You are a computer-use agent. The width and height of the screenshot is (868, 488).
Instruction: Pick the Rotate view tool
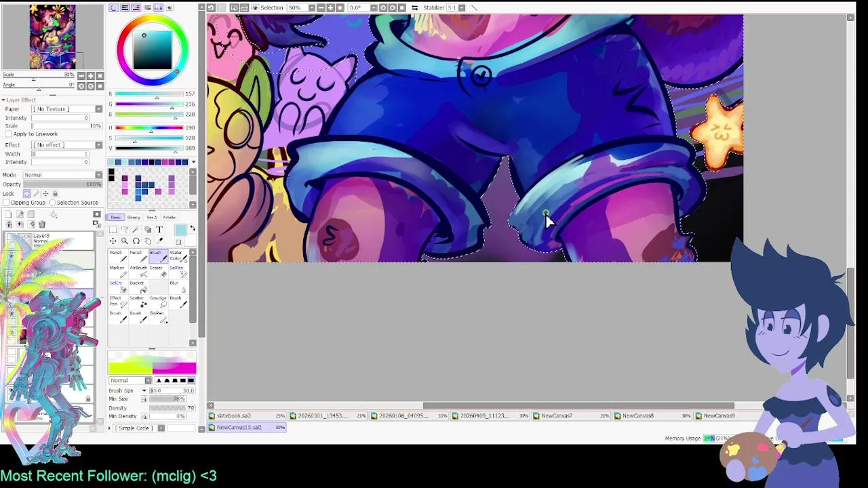coord(136,241)
